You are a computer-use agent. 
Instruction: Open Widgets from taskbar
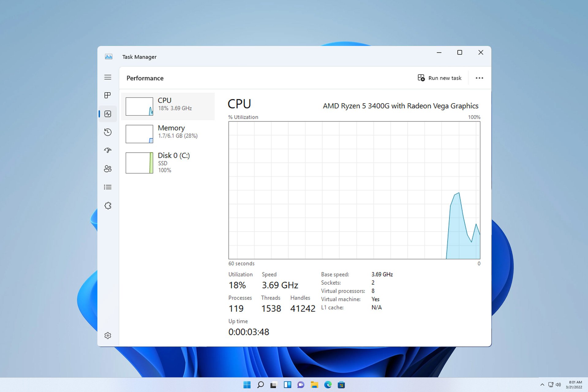pos(287,385)
